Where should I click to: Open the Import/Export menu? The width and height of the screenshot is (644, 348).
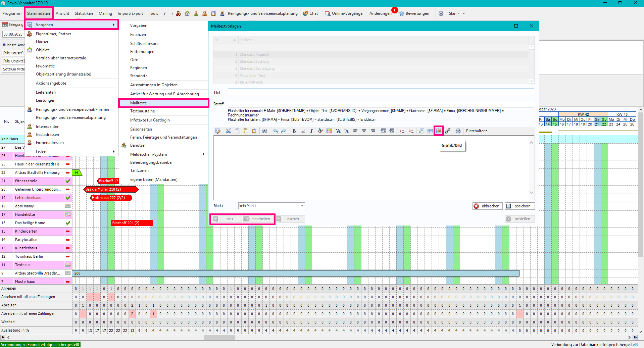(x=130, y=13)
